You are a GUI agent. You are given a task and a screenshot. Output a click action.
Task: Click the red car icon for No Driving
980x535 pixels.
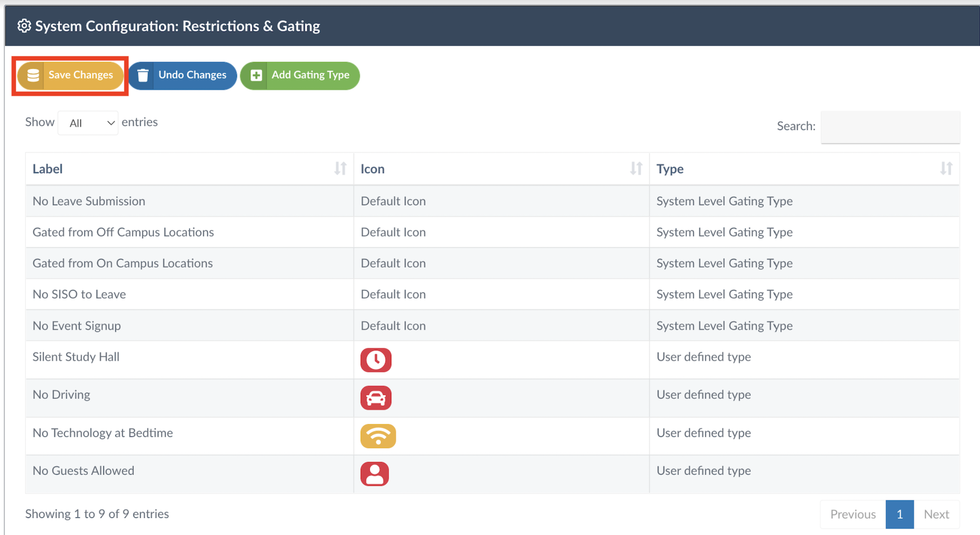tap(376, 398)
